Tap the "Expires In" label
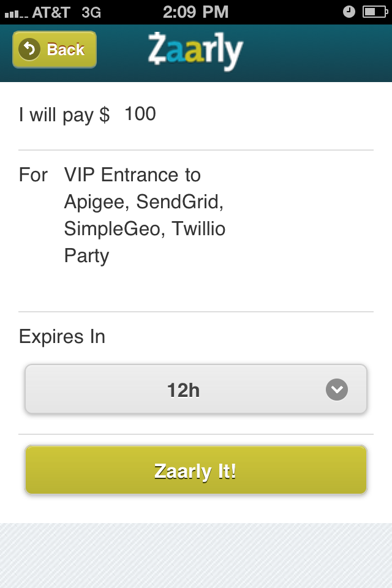This screenshot has height=588, width=392. [x=62, y=336]
